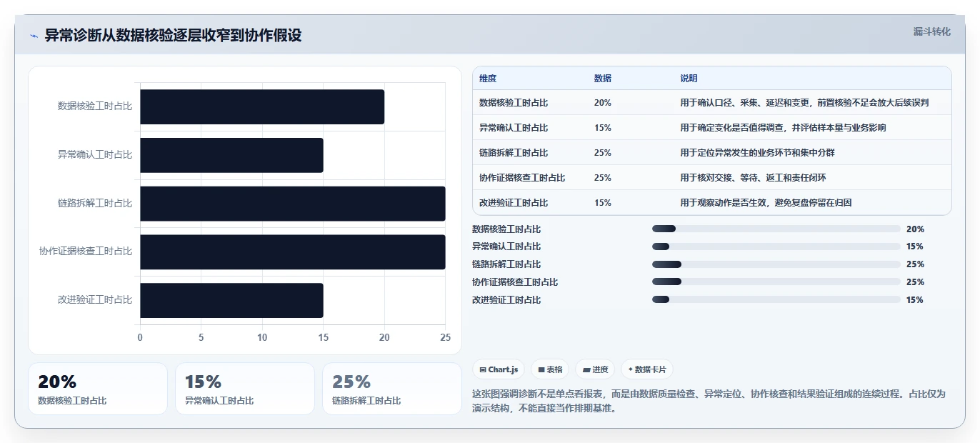Image resolution: width=980 pixels, height=443 pixels.
Task: Click the progress bar for 改进验证工时占比
Action: coord(776,300)
